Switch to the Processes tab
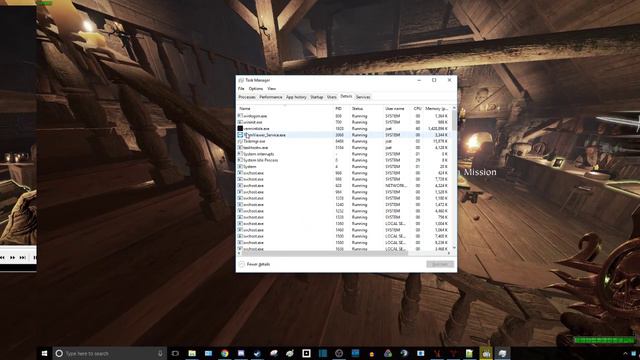Screen dimensions: 640x360 (247, 97)
